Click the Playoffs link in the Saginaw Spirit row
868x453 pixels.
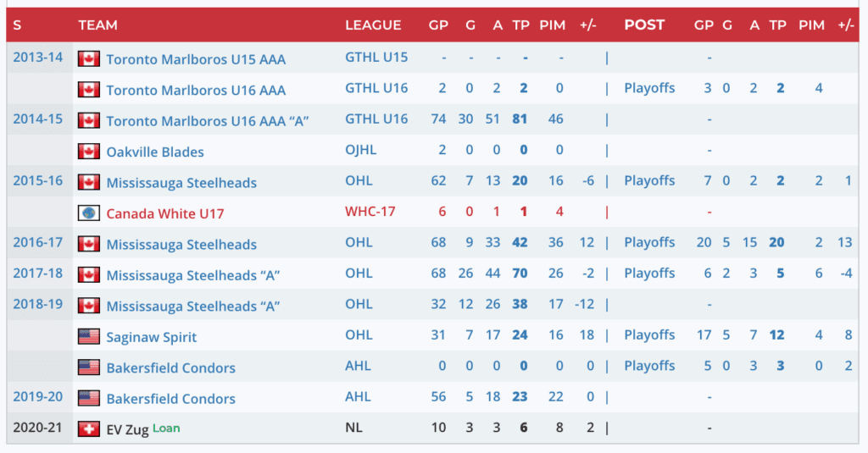pos(649,335)
